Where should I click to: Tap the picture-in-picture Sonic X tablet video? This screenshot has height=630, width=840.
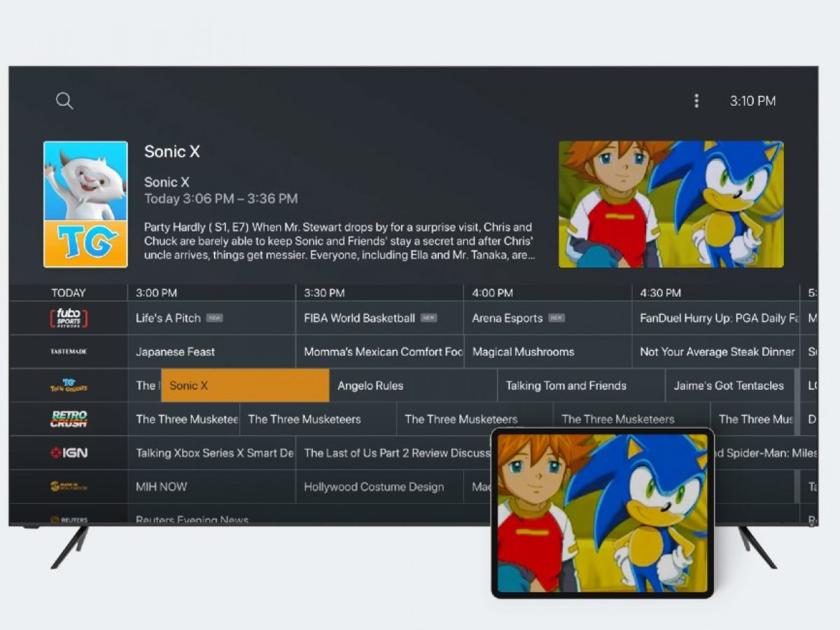602,512
